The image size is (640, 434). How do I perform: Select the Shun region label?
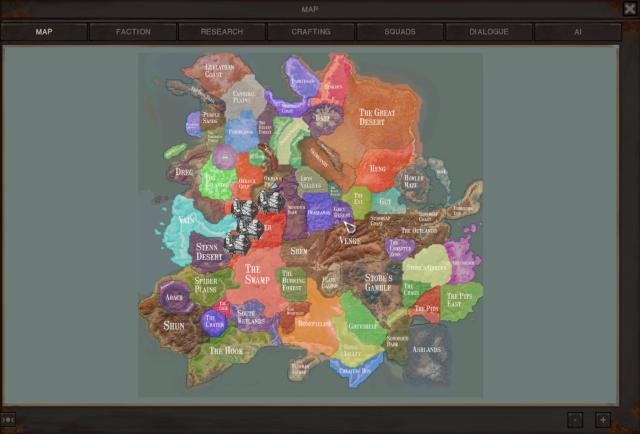[x=174, y=326]
